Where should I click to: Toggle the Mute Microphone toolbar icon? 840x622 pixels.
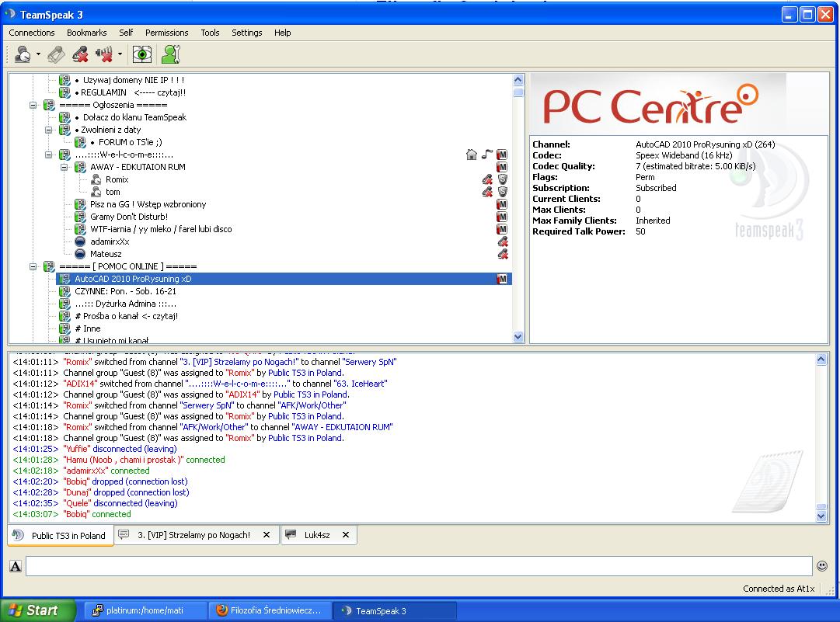[x=80, y=54]
